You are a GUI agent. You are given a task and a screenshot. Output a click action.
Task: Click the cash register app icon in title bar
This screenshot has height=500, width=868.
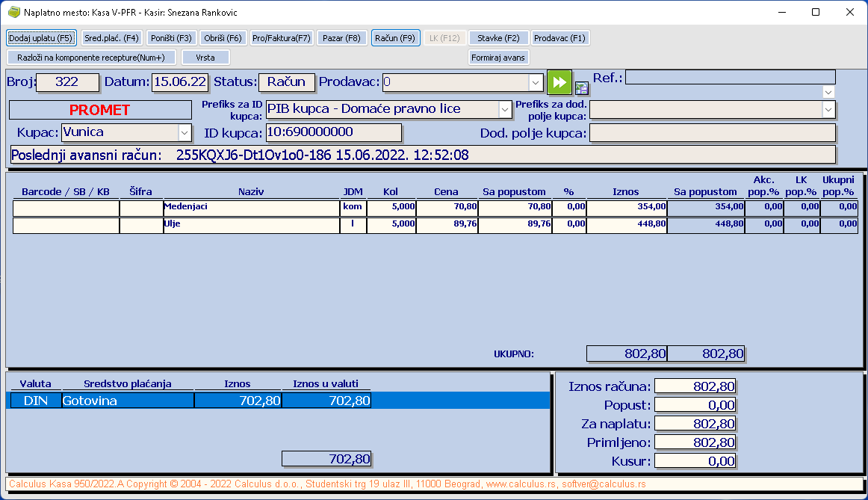(x=14, y=12)
